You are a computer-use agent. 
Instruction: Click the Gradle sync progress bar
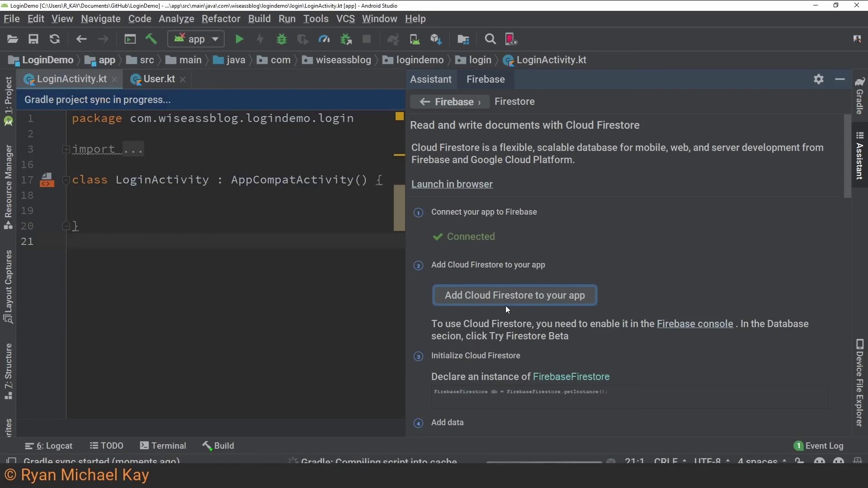click(x=544, y=461)
